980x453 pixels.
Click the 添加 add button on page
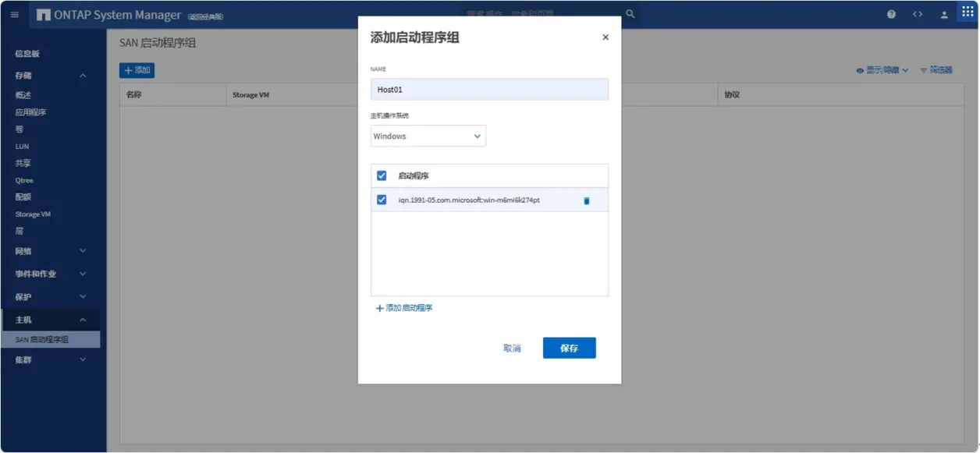click(x=137, y=70)
